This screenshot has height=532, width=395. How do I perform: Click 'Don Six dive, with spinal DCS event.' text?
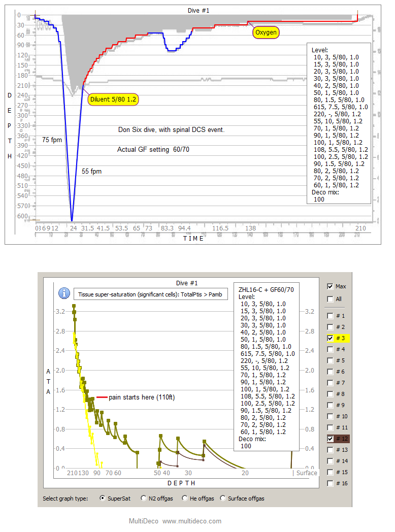coord(172,129)
